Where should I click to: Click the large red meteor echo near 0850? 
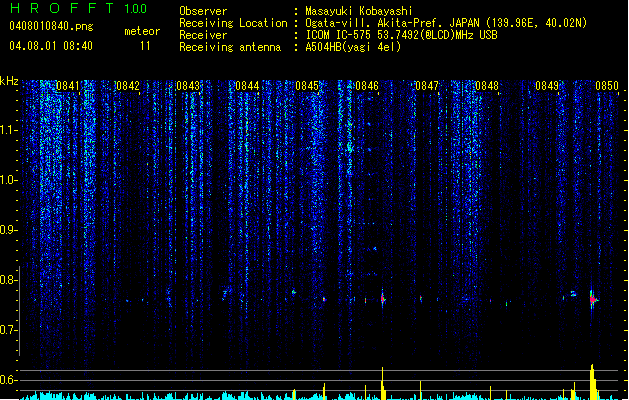pos(593,299)
